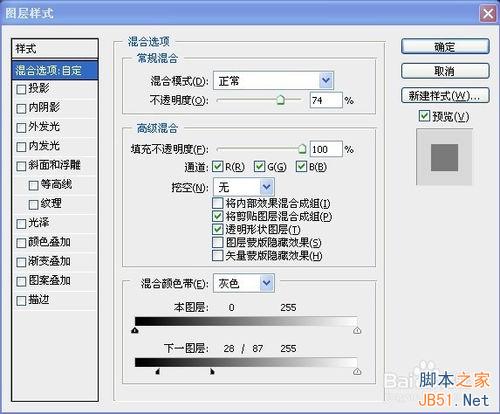The height and width of the screenshot is (414, 500).
Task: Click the 确定 OK button
Action: tap(445, 46)
